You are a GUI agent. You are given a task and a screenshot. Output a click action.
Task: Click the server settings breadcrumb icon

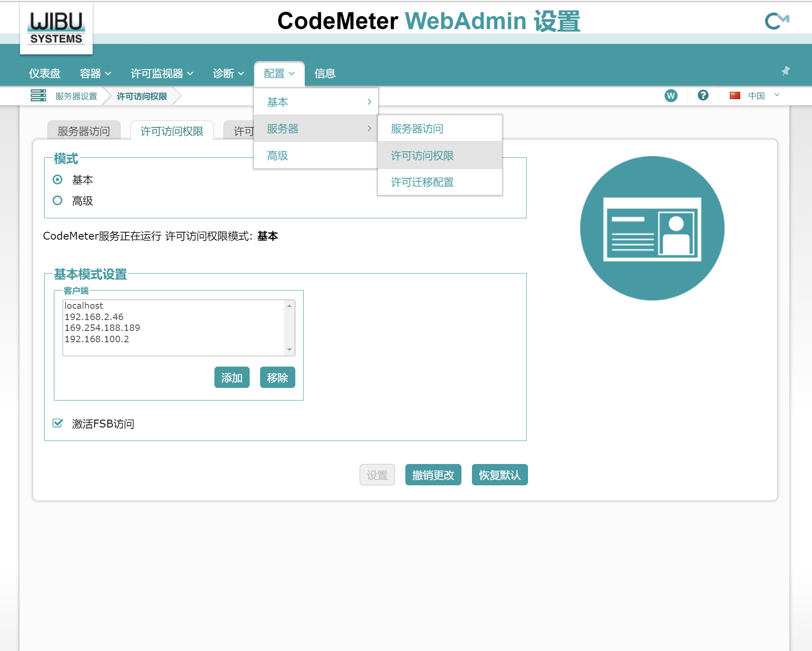38,95
